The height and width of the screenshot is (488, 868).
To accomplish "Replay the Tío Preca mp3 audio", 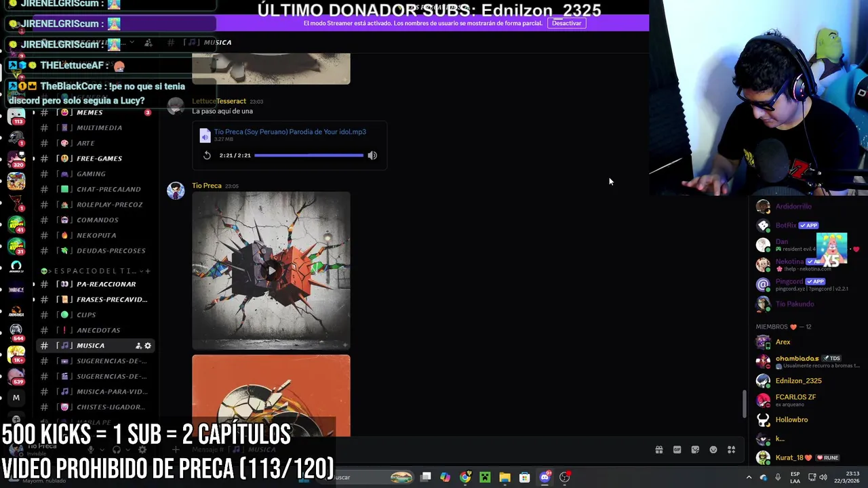I will pos(207,155).
